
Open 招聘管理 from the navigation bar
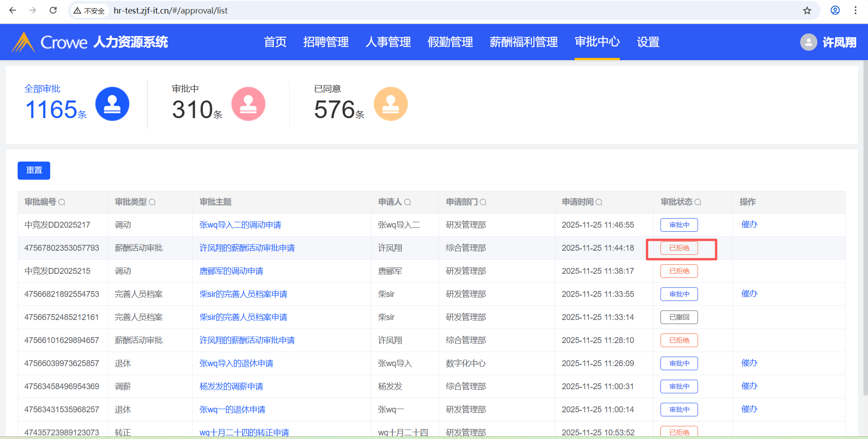coord(325,42)
